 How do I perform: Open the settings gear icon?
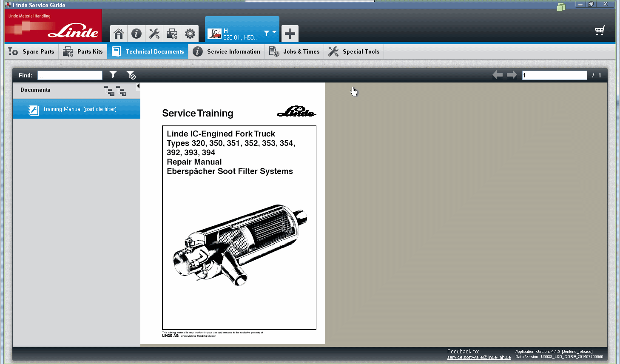pyautogui.click(x=190, y=33)
